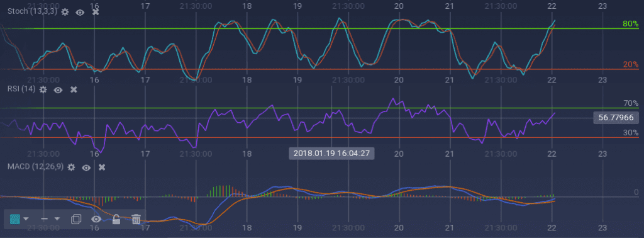Click the Stoch (13,3,3) label

(x=32, y=11)
